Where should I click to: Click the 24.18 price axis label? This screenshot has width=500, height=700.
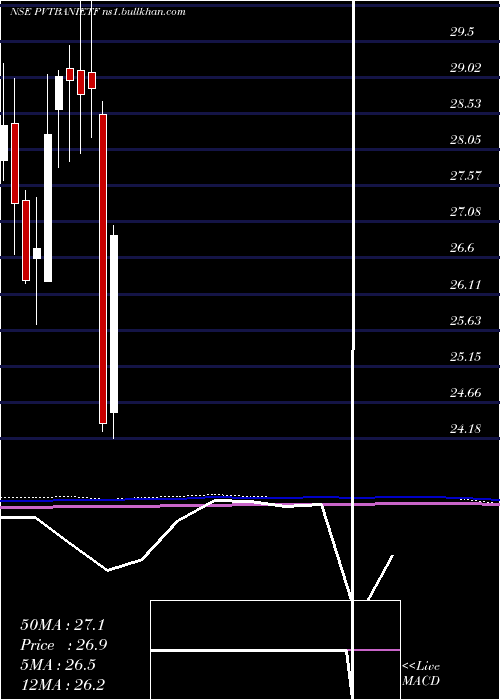pos(465,429)
